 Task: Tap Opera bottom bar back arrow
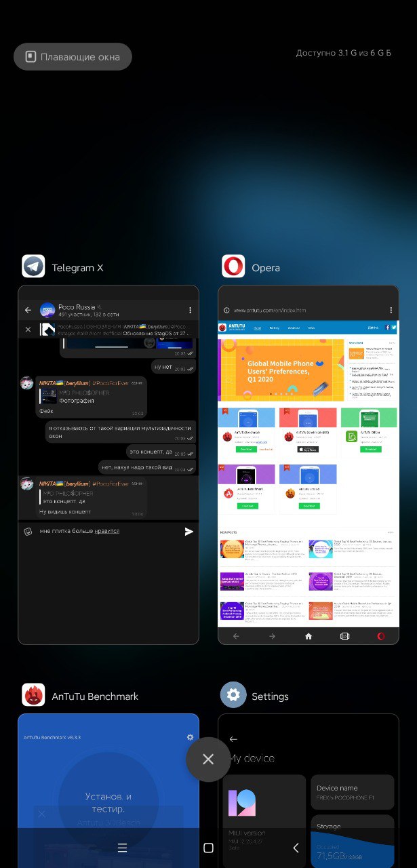[x=236, y=636]
